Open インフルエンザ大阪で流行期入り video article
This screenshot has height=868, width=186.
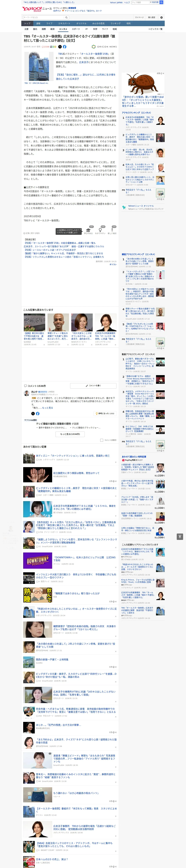[76, 576]
